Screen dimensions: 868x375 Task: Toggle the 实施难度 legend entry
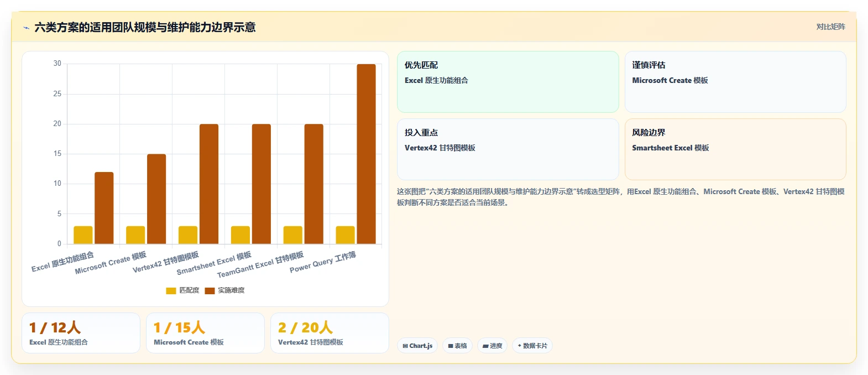224,290
